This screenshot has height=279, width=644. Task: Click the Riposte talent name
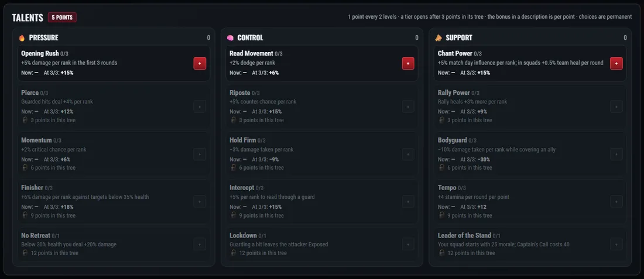240,93
